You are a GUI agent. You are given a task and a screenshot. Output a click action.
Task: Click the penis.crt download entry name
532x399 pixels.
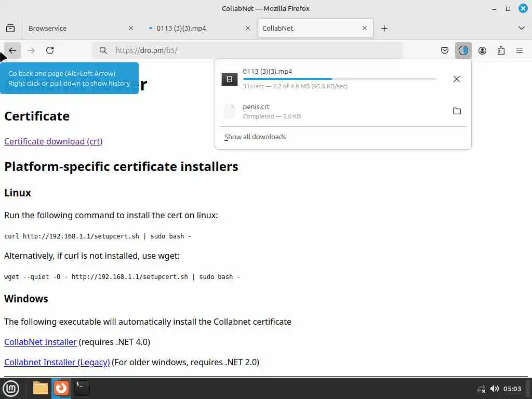click(x=256, y=107)
